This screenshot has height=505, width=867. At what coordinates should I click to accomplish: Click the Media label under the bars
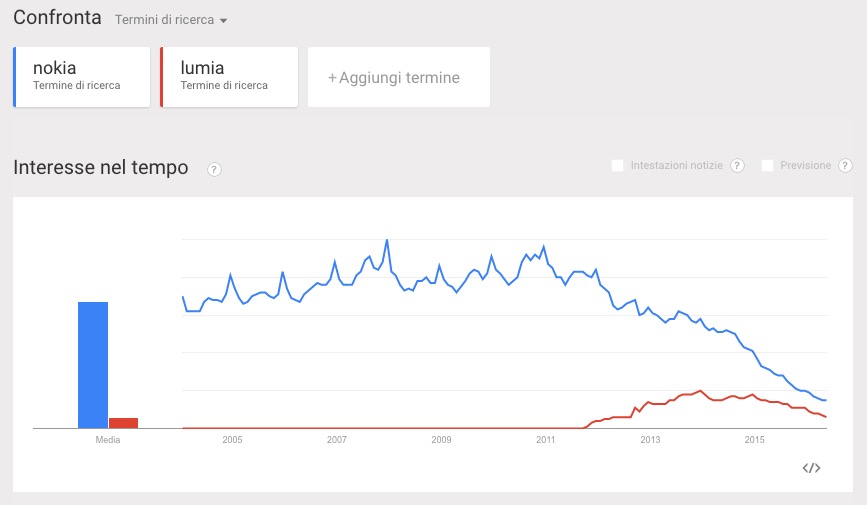tap(107, 439)
